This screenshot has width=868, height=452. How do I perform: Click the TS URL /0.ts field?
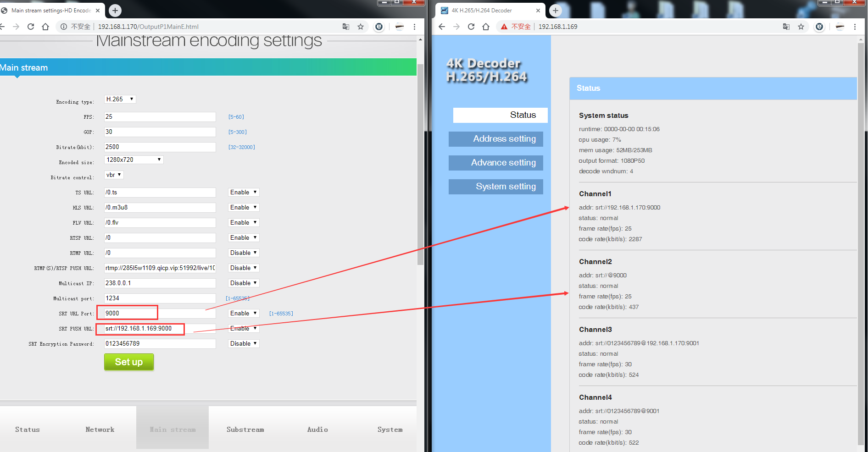pos(160,192)
